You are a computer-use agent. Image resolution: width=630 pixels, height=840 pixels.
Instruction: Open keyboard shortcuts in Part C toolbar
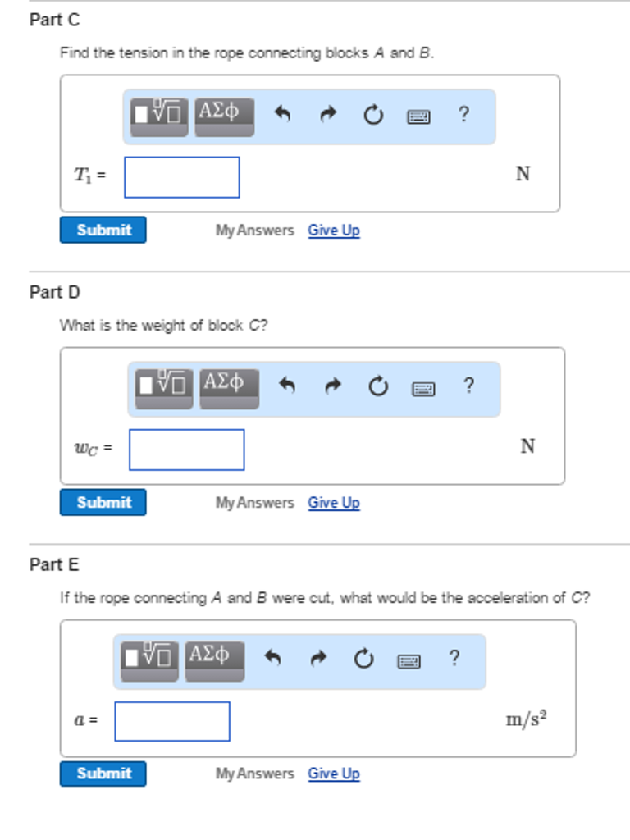[x=418, y=116]
